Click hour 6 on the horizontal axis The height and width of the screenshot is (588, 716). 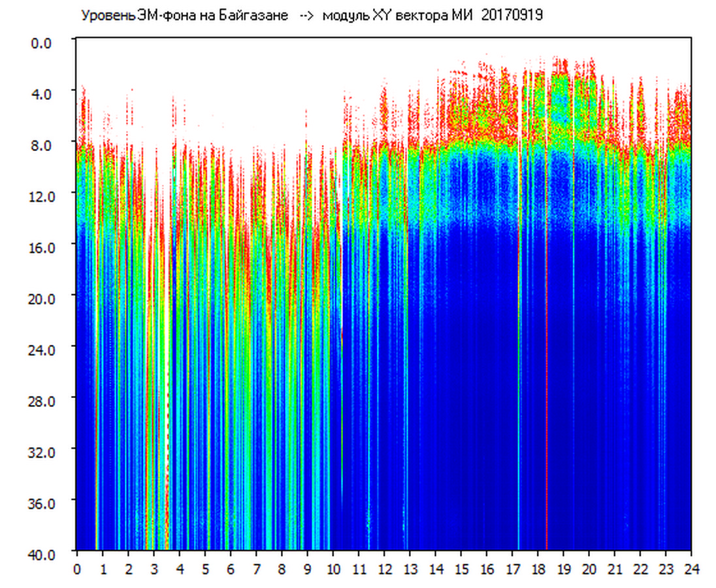pos(231,569)
